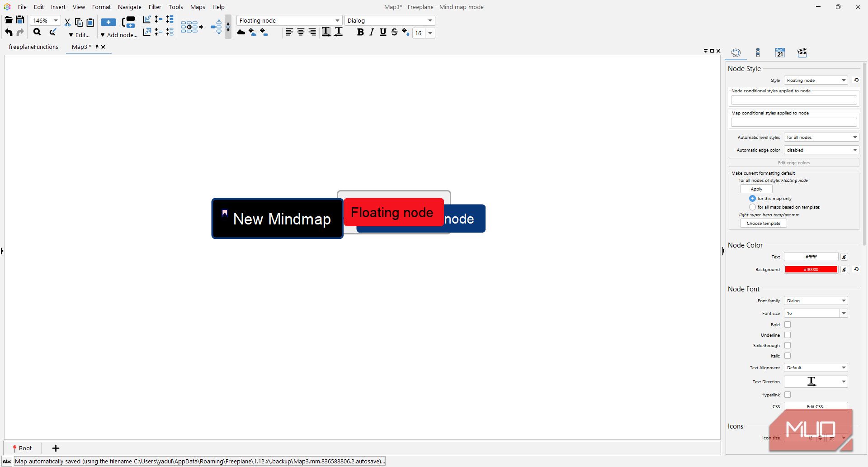The width and height of the screenshot is (868, 467).
Task: Click the Choose template button
Action: (763, 223)
